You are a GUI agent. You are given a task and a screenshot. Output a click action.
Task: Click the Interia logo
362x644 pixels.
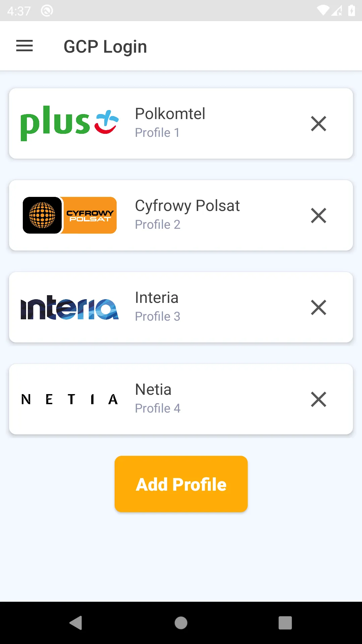point(70,307)
